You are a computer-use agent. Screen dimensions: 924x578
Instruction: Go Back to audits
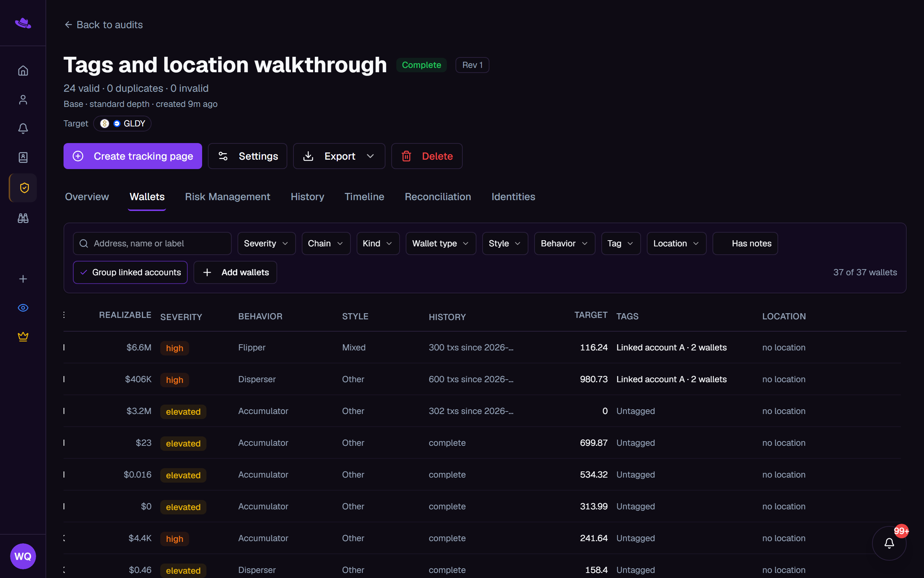click(x=104, y=25)
